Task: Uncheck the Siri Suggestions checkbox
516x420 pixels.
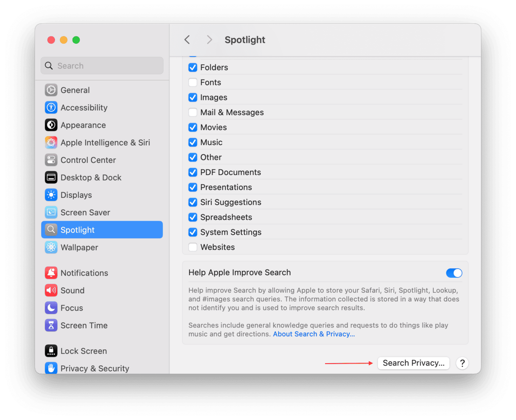Action: pos(193,202)
